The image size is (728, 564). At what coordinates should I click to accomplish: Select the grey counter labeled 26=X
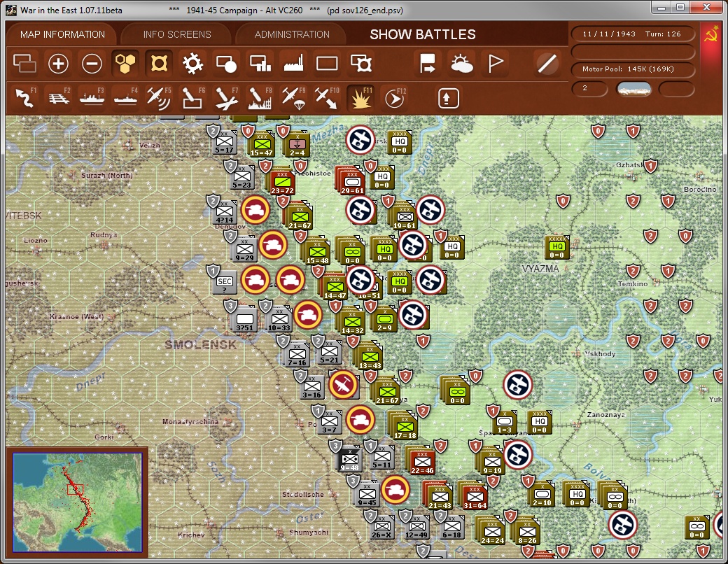(x=382, y=528)
